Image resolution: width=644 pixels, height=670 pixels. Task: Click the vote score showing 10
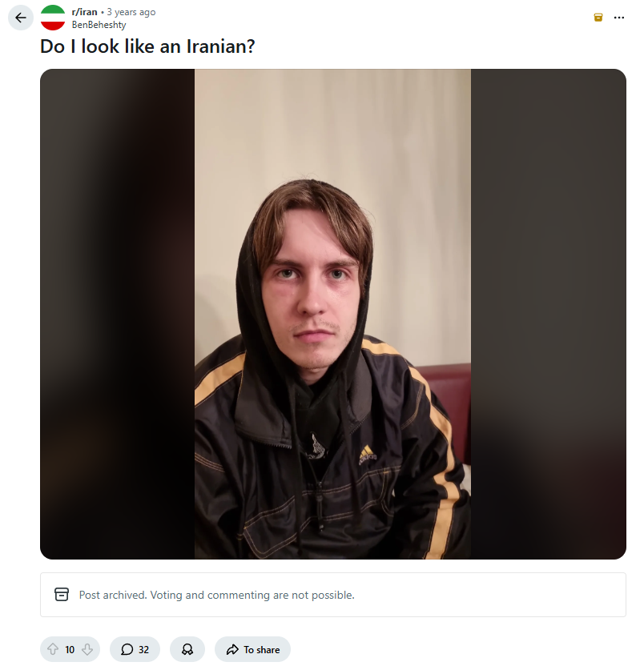pos(70,650)
